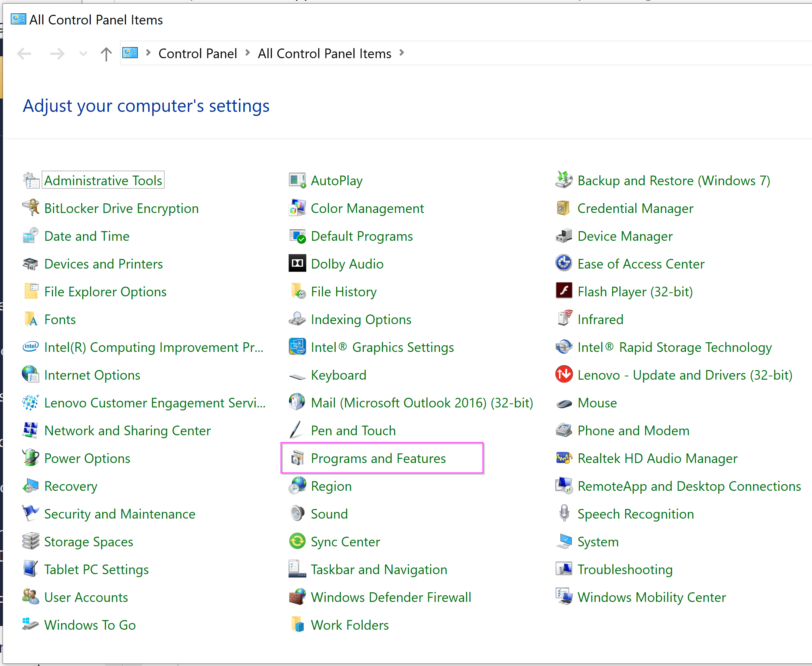Open the Sound speaker icon
The image size is (812, 666).
pos(297,514)
